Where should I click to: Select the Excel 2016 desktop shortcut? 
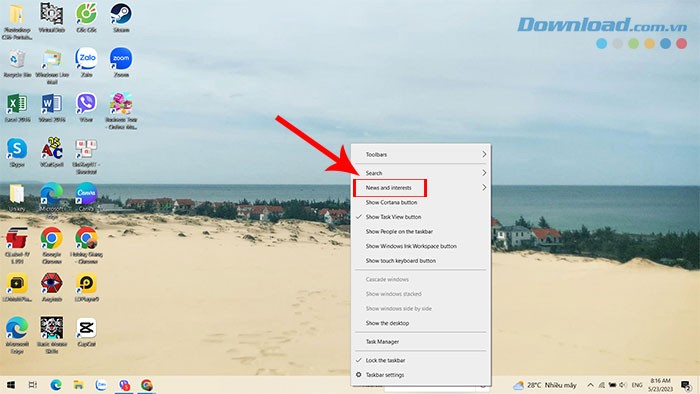click(x=17, y=108)
